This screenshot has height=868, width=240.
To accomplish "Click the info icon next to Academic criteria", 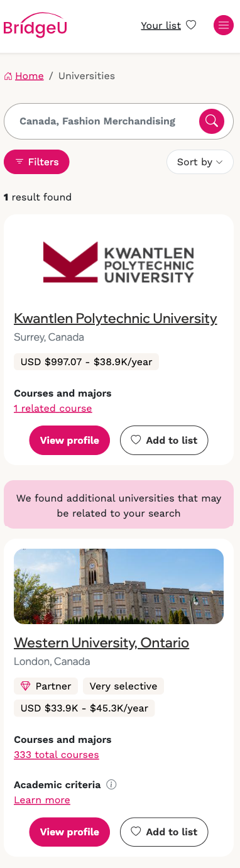I will point(111,784).
